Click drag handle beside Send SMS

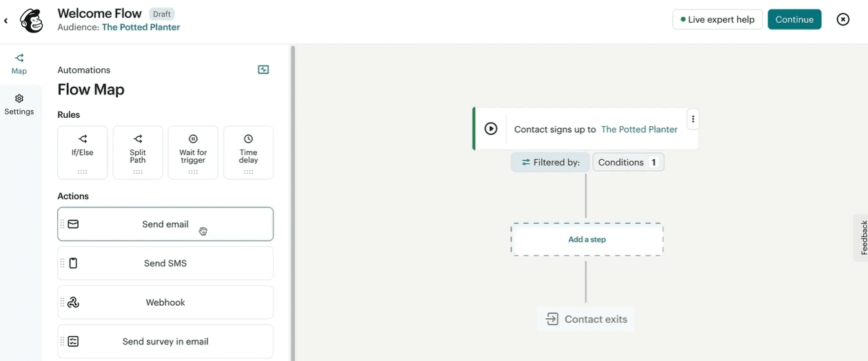tap(62, 263)
